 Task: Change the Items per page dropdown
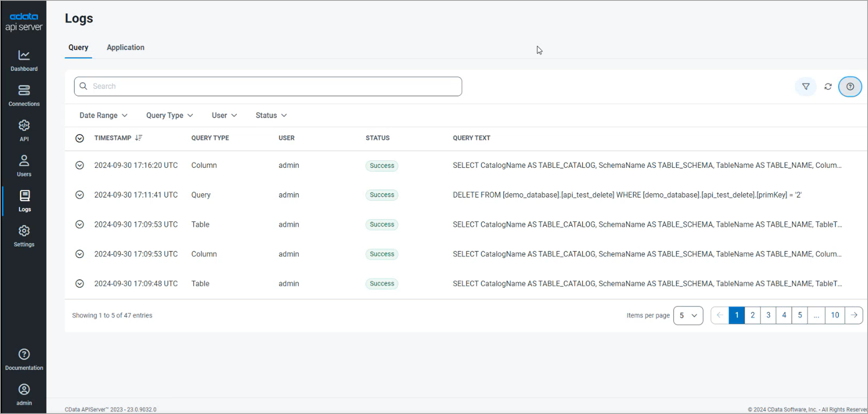click(688, 315)
